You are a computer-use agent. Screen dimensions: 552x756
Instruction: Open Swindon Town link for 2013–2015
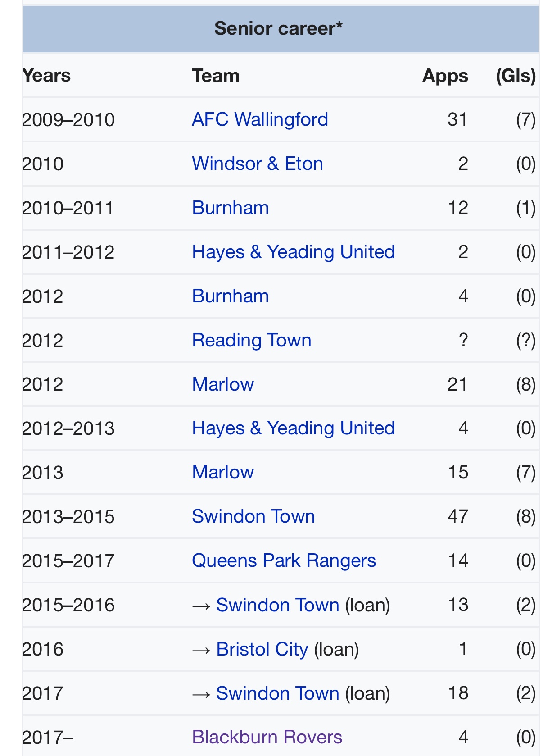[253, 517]
